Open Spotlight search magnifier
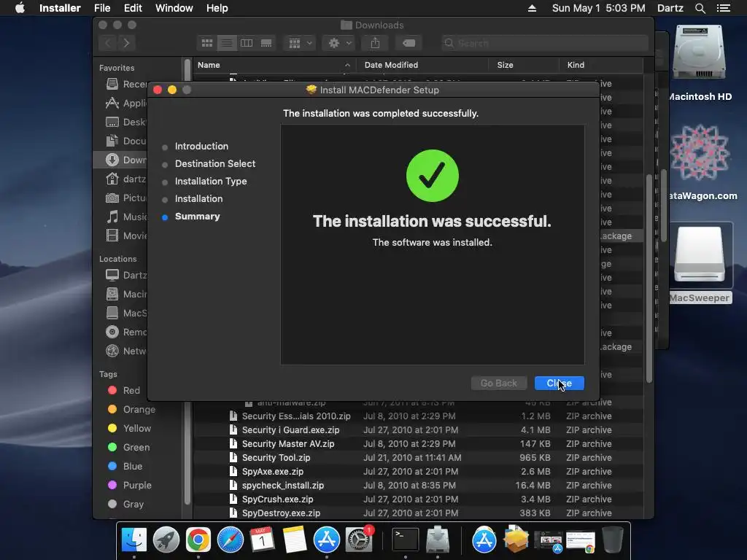747x560 pixels. click(700, 8)
